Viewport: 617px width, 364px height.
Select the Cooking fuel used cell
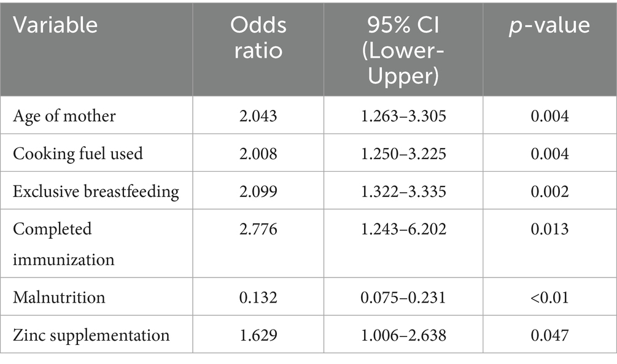78,153
